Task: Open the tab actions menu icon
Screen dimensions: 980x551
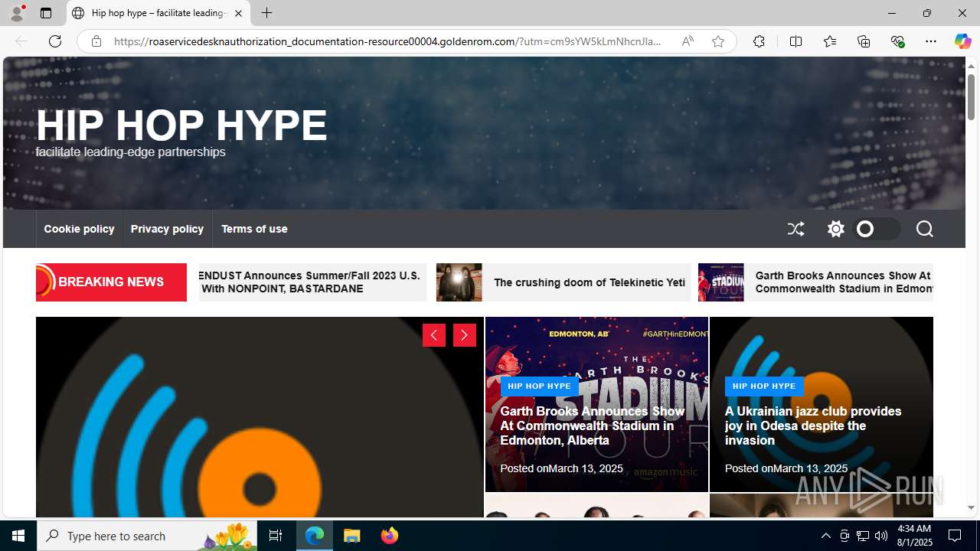Action: pos(46,13)
